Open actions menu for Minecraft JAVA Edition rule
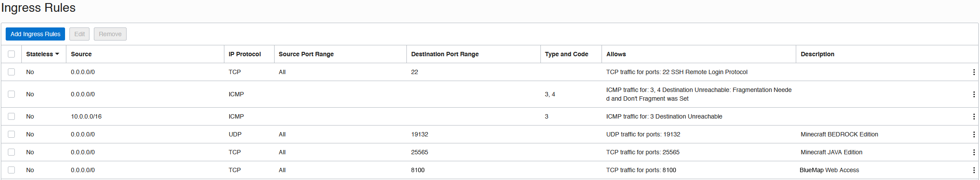The width and height of the screenshot is (980, 180). (973, 152)
